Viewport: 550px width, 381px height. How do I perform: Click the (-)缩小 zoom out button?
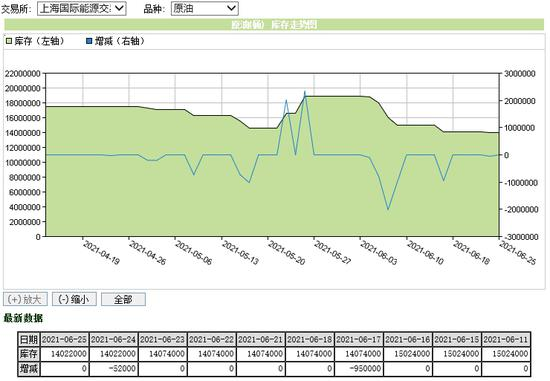pos(74,299)
